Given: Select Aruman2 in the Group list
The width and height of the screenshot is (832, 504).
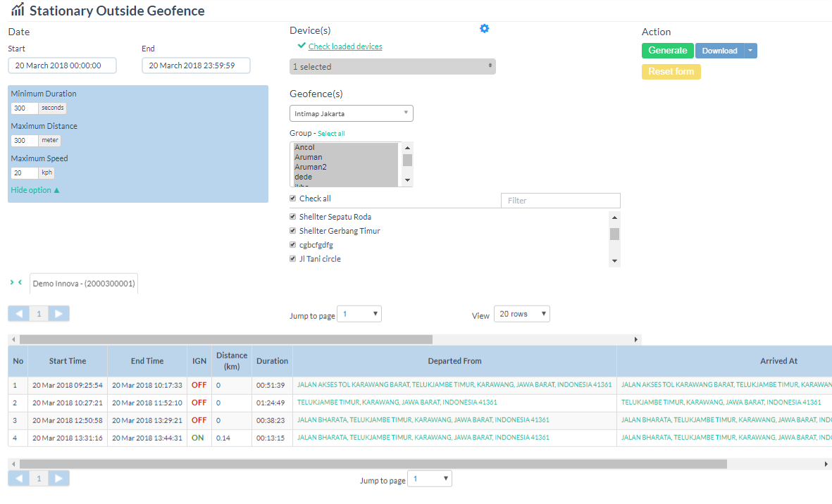Looking at the screenshot, I should click(x=311, y=167).
